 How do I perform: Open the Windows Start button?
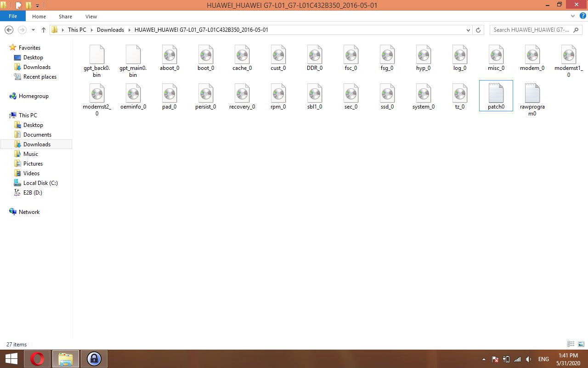click(x=11, y=359)
